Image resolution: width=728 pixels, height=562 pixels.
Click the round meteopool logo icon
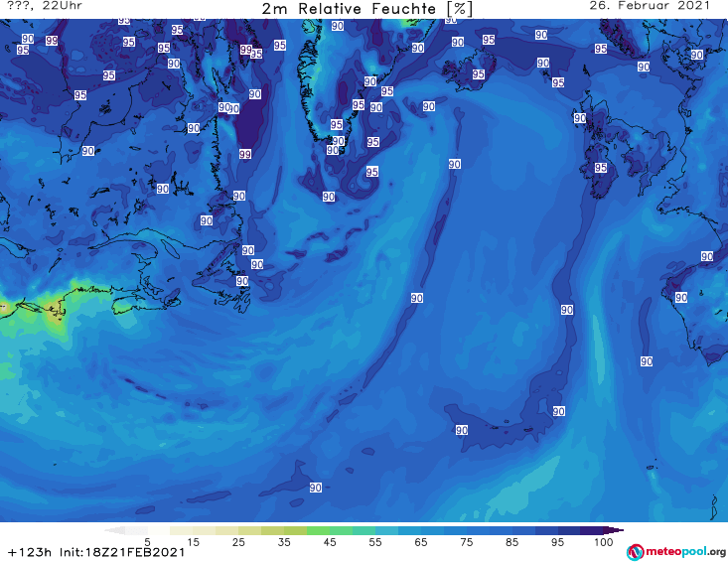[635, 552]
